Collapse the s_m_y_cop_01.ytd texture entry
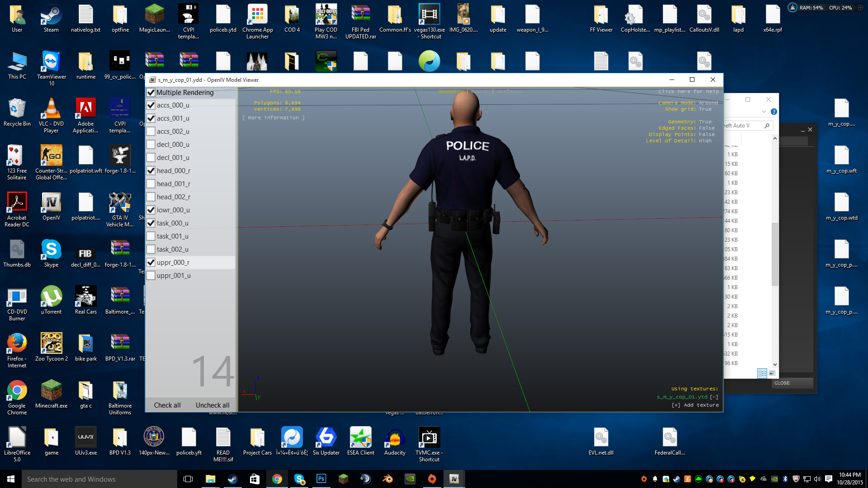The image size is (868, 488). click(714, 397)
